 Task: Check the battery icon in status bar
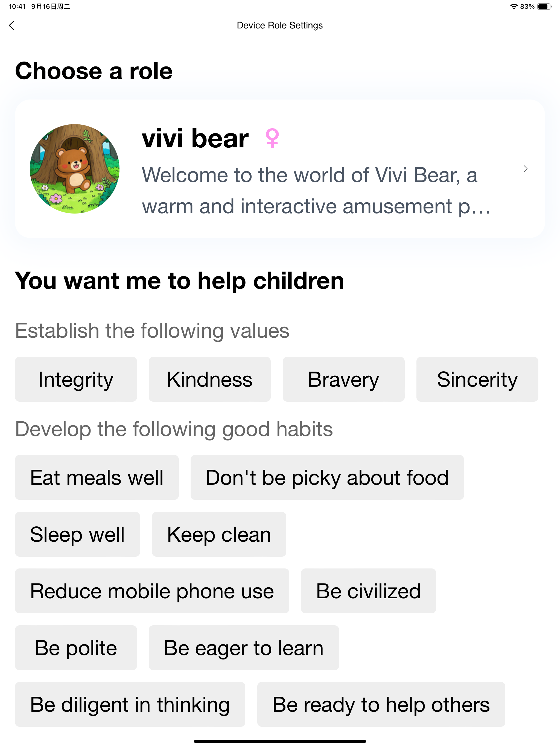pyautogui.click(x=544, y=6)
